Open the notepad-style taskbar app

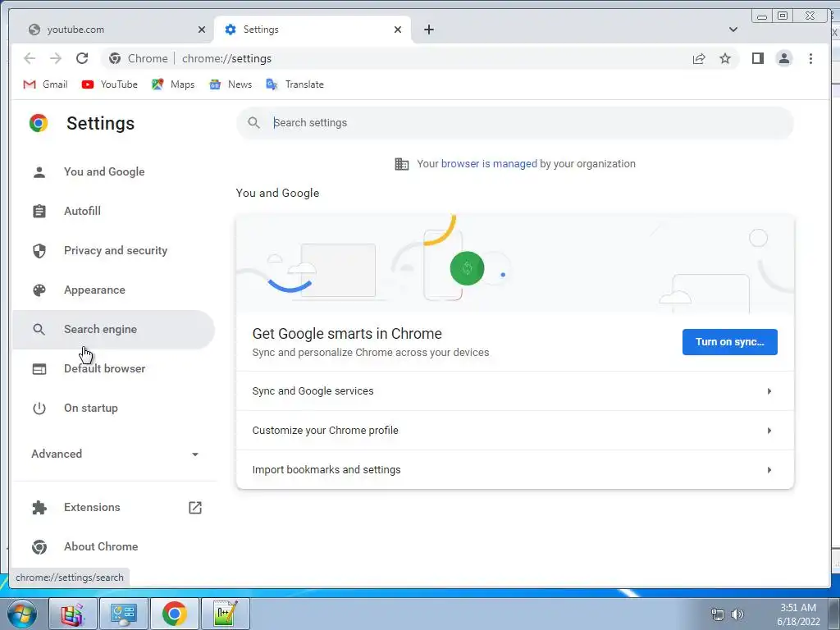coord(226,614)
